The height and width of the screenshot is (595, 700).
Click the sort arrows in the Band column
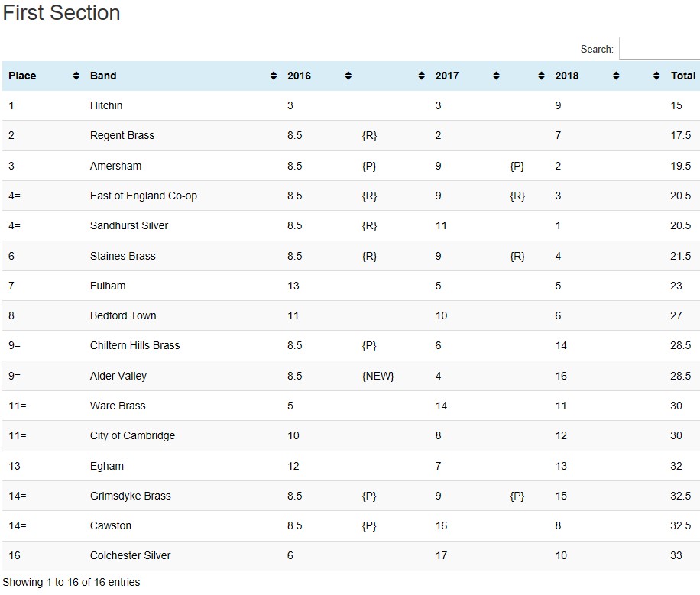click(274, 76)
